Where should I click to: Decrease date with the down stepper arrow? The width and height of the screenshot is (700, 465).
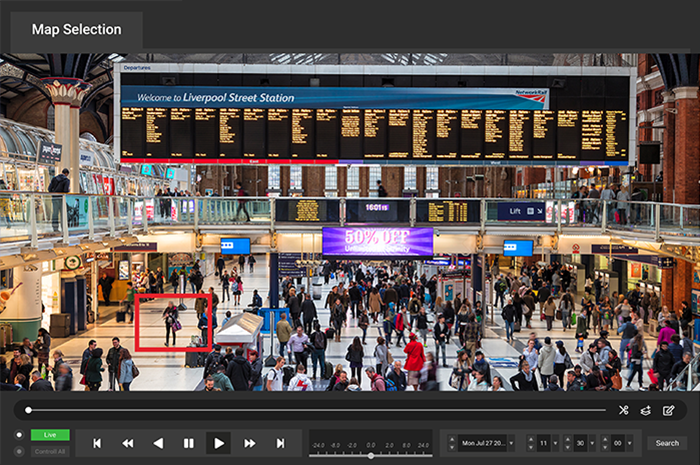point(452,447)
